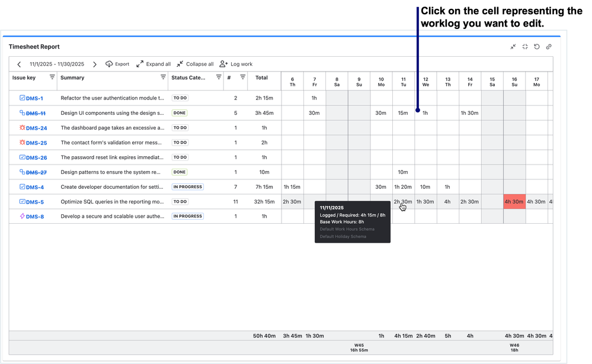
Task: Click IN PROGRESS status of DMS-4
Action: point(188,186)
